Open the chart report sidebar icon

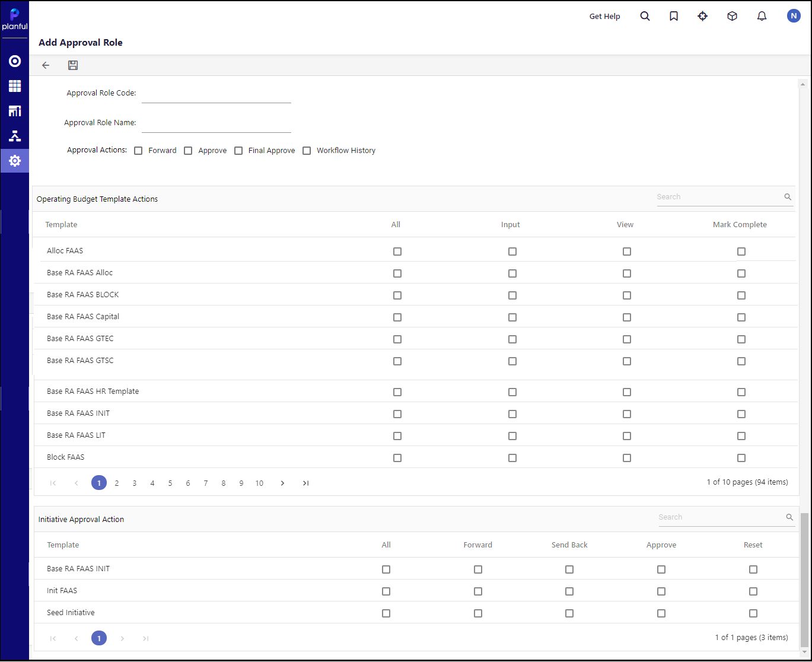[15, 111]
